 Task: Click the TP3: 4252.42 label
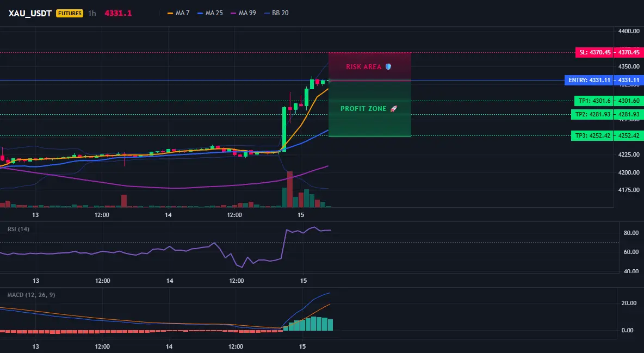point(592,135)
